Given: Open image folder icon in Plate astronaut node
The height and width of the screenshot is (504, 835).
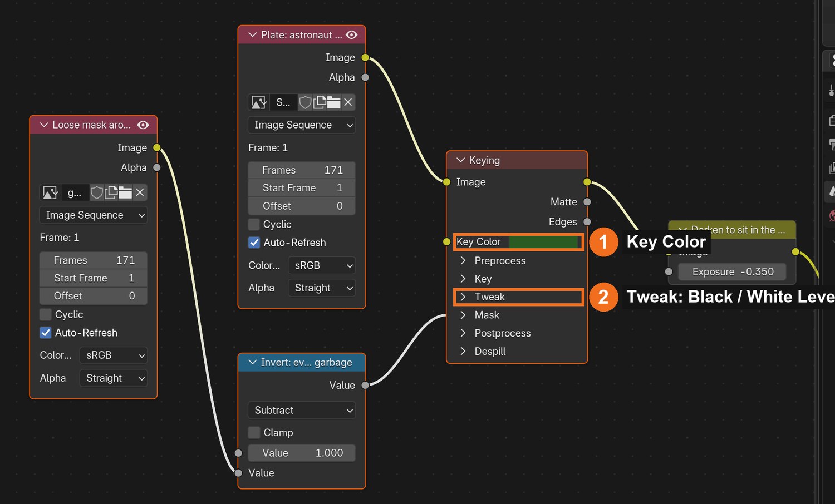Looking at the screenshot, I should (333, 102).
